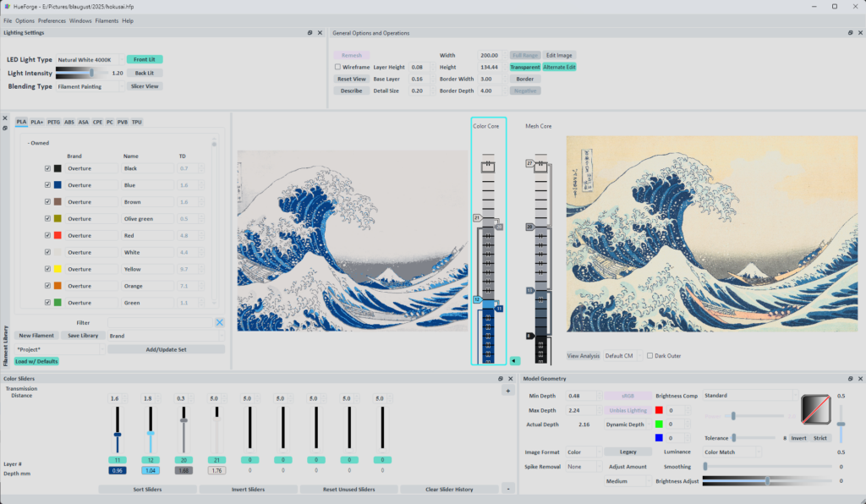
Task: Uncheck the Overture Orange filament
Action: [x=47, y=286]
